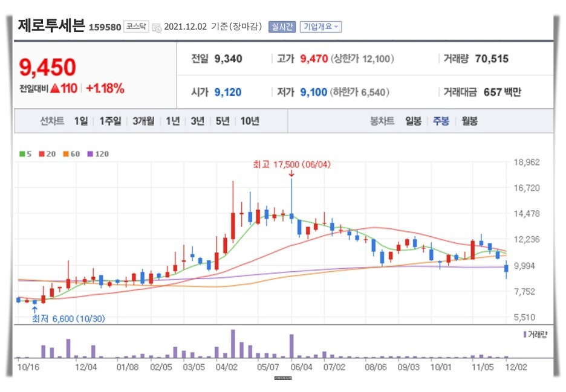Click the 선차트 label

52,121
